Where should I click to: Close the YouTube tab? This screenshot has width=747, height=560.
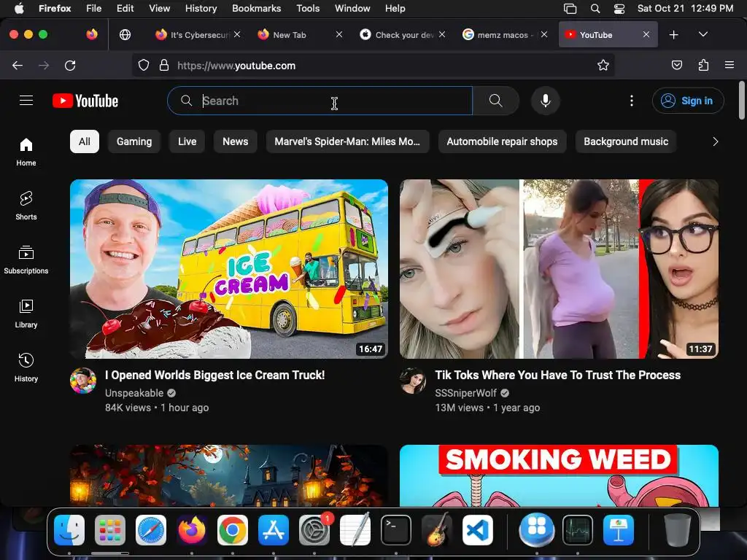[x=646, y=34]
